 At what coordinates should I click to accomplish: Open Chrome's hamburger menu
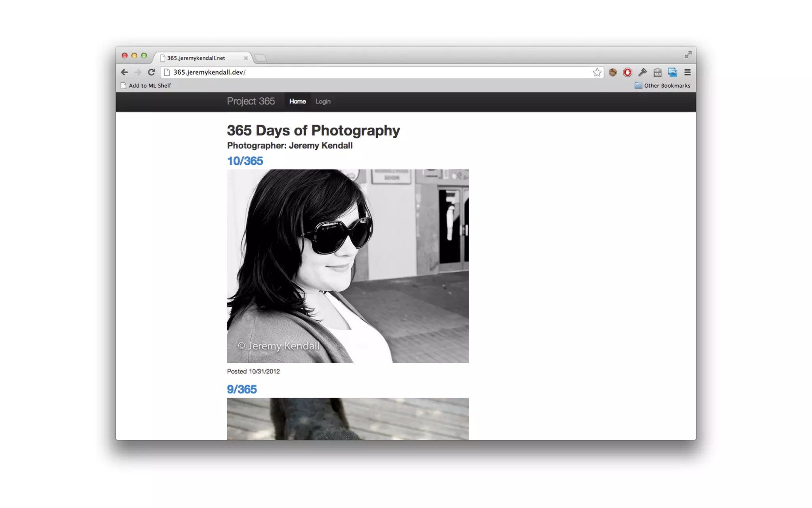688,72
